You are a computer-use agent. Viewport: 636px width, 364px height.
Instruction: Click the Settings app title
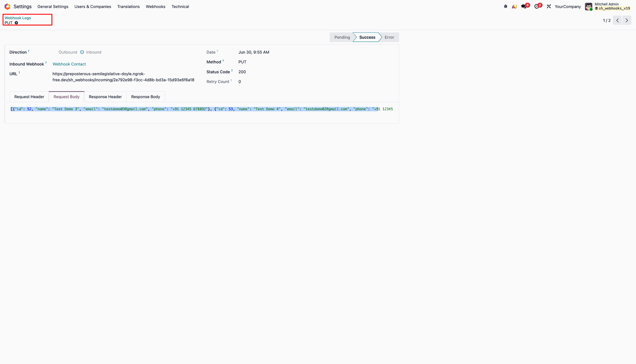(x=23, y=7)
